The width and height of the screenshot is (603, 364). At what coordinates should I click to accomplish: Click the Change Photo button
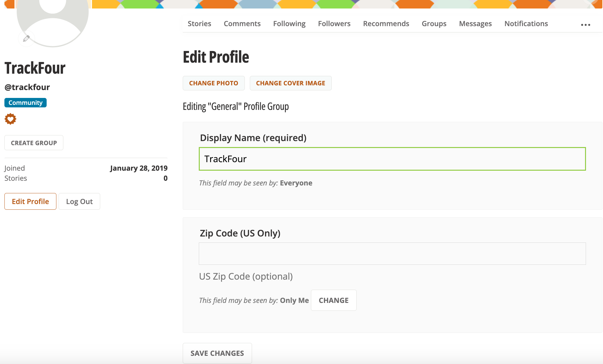click(x=214, y=83)
